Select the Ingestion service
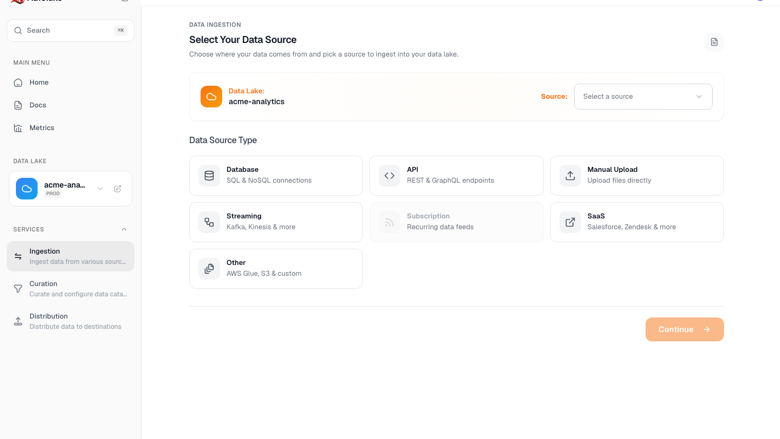Image resolution: width=780 pixels, height=439 pixels. 71,256
